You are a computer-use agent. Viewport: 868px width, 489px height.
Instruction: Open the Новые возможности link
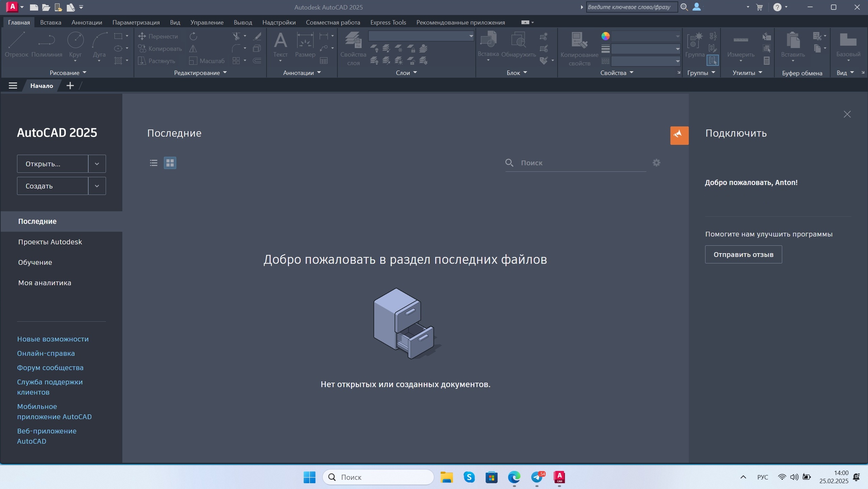53,339
